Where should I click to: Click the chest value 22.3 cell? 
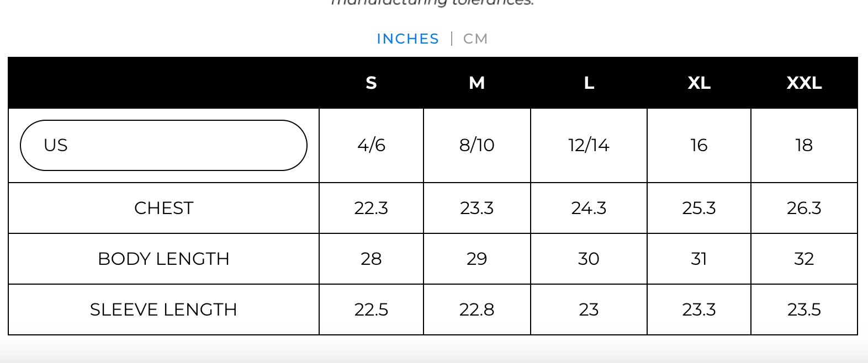[371, 208]
